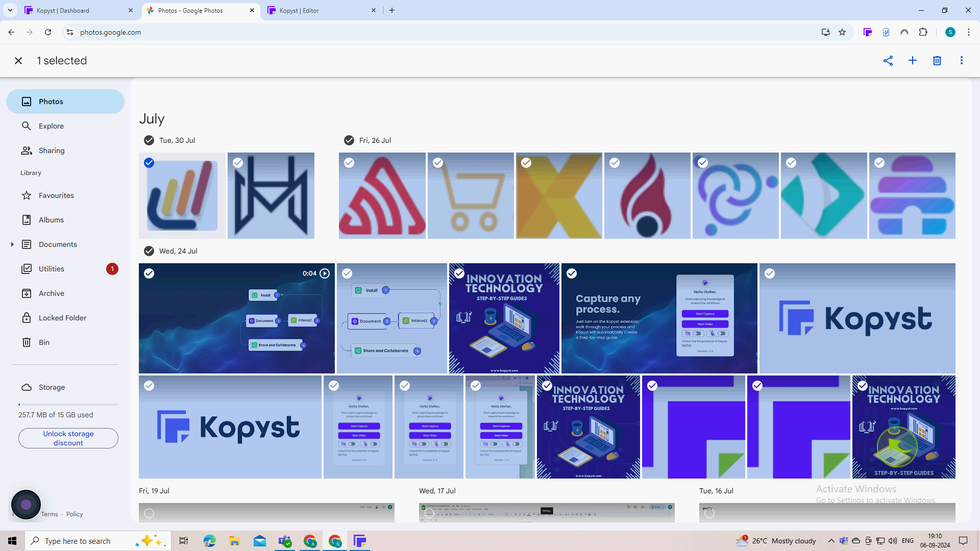Image resolution: width=980 pixels, height=551 pixels.
Task: Select all photos from Wed, 24 Jul
Action: click(149, 251)
